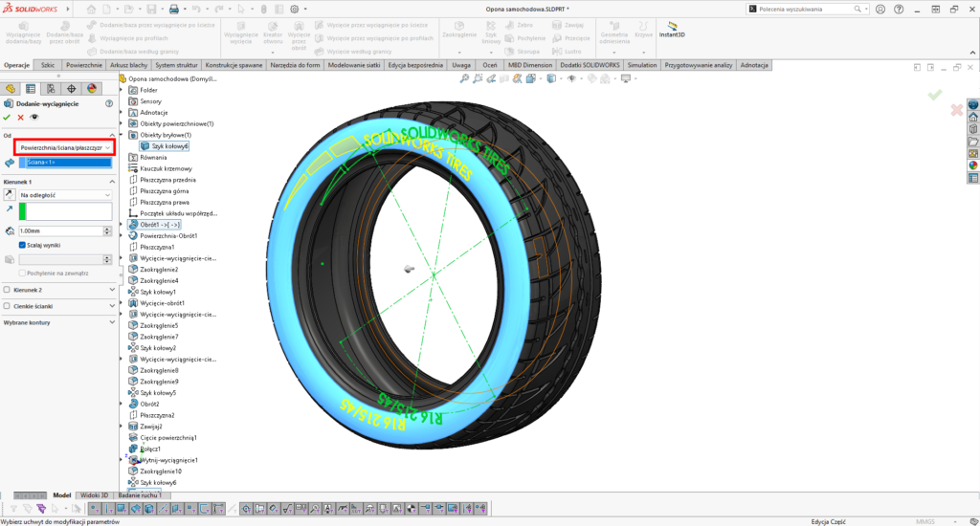Click the user account icon
The height and width of the screenshot is (526, 980).
880,10
